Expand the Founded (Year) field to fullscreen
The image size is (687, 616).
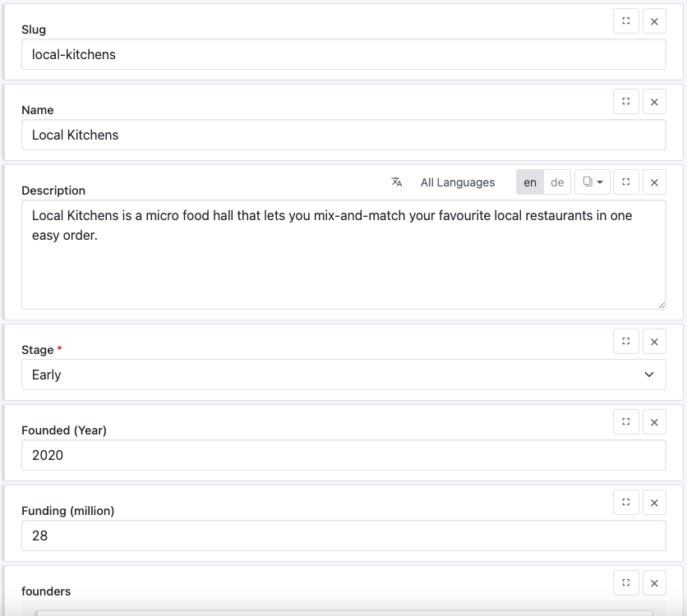(625, 422)
